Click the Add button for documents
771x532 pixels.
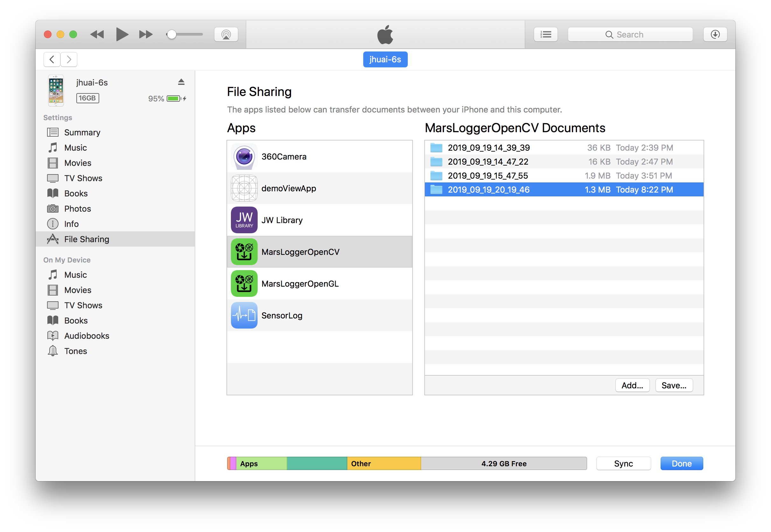coord(632,385)
